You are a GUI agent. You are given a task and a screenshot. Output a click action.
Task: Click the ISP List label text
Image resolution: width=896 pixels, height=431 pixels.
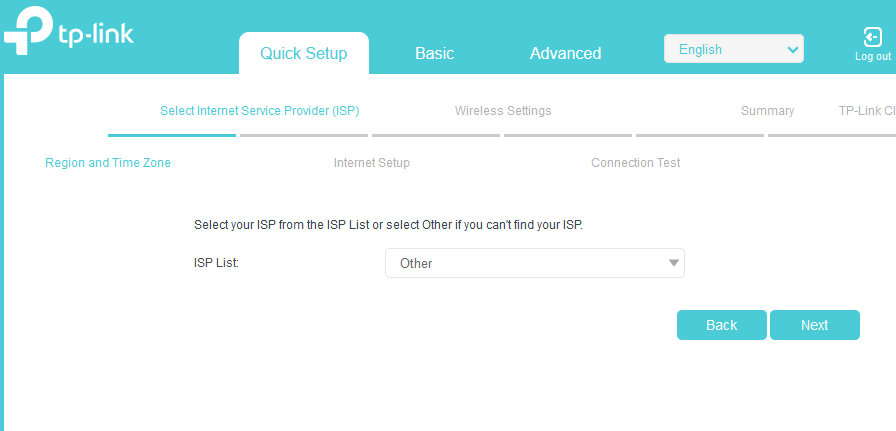[216, 263]
